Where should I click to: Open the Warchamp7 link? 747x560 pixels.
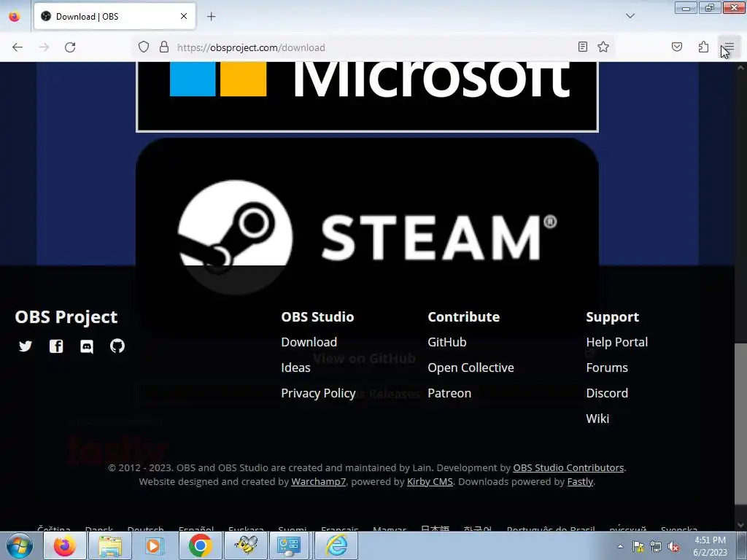pos(318,481)
